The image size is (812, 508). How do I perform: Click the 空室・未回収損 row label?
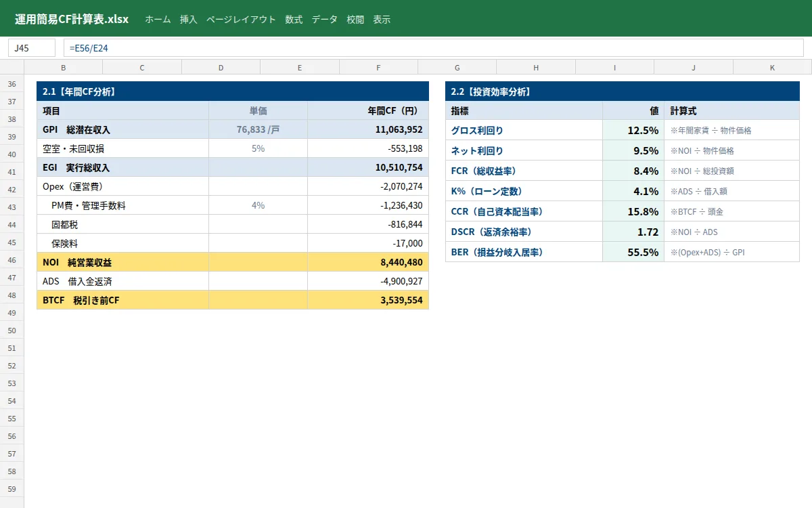122,148
